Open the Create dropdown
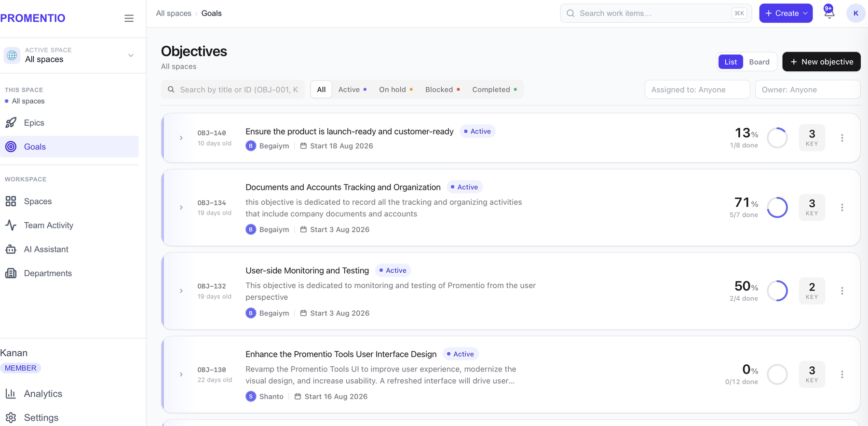 click(x=786, y=13)
